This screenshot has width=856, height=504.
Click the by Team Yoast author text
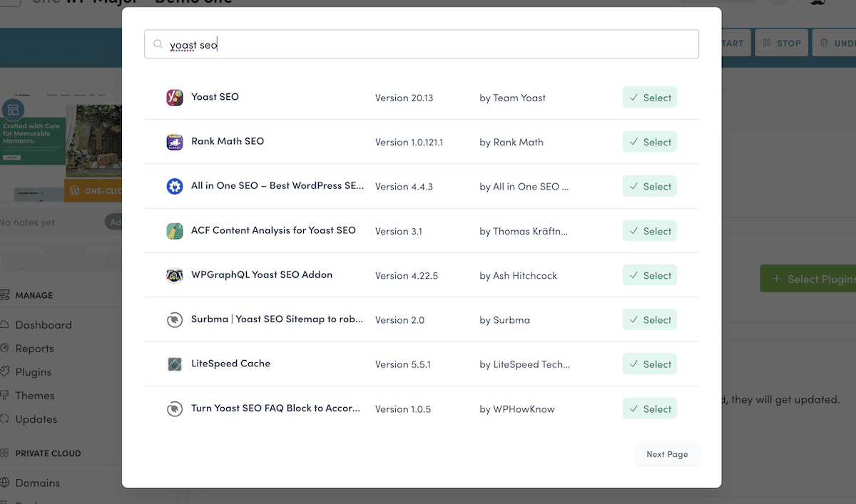[513, 98]
